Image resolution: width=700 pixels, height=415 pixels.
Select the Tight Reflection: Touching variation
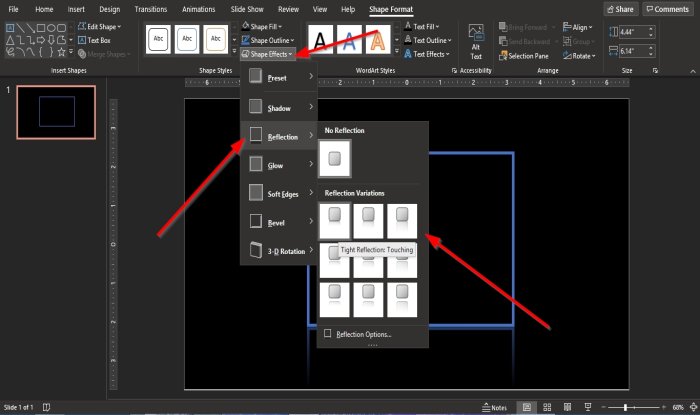pyautogui.click(x=334, y=221)
